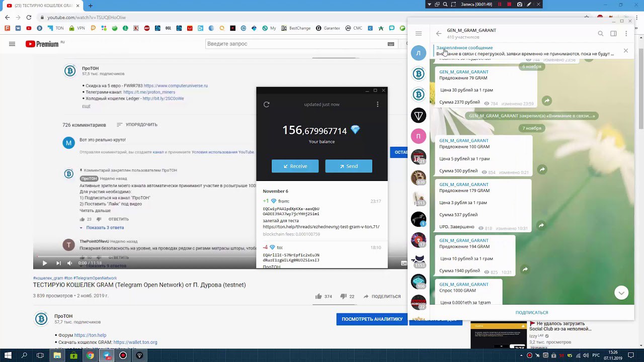The width and height of the screenshot is (644, 362).
Task: Click the browser address bar URL
Action: click(x=87, y=17)
